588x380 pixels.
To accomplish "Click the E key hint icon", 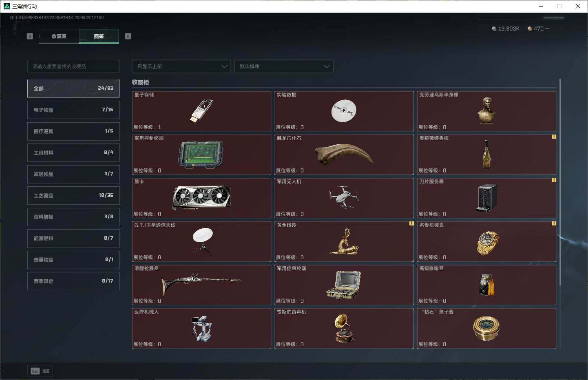I will [128, 36].
